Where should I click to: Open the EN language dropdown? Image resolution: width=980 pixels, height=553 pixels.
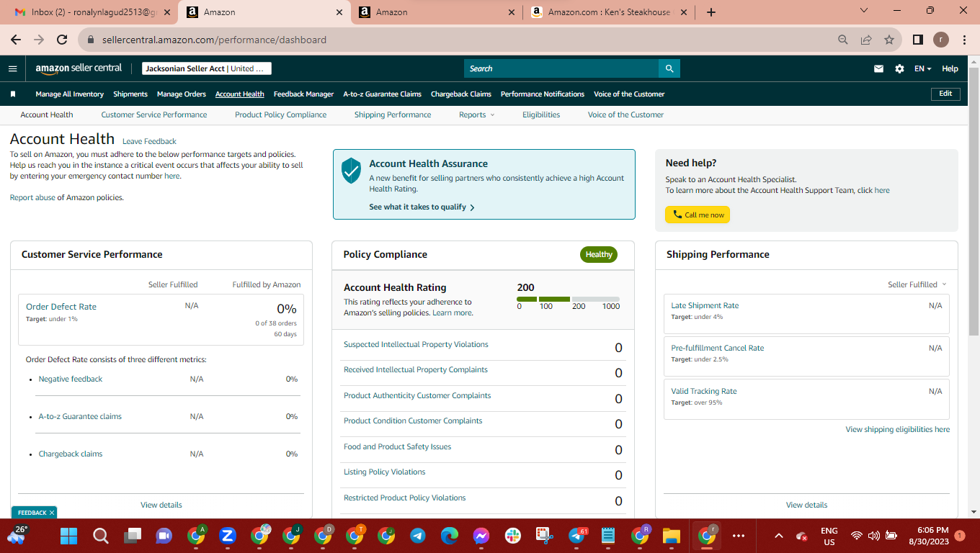pos(922,68)
